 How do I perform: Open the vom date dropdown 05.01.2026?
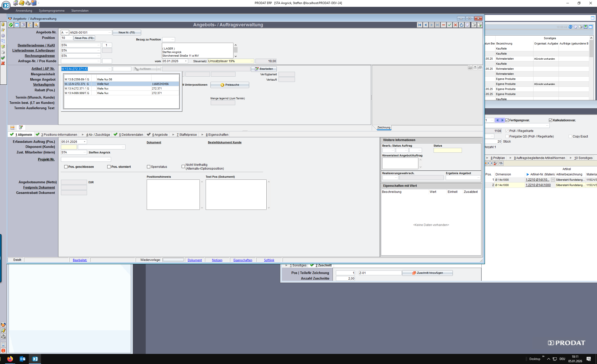[186, 61]
